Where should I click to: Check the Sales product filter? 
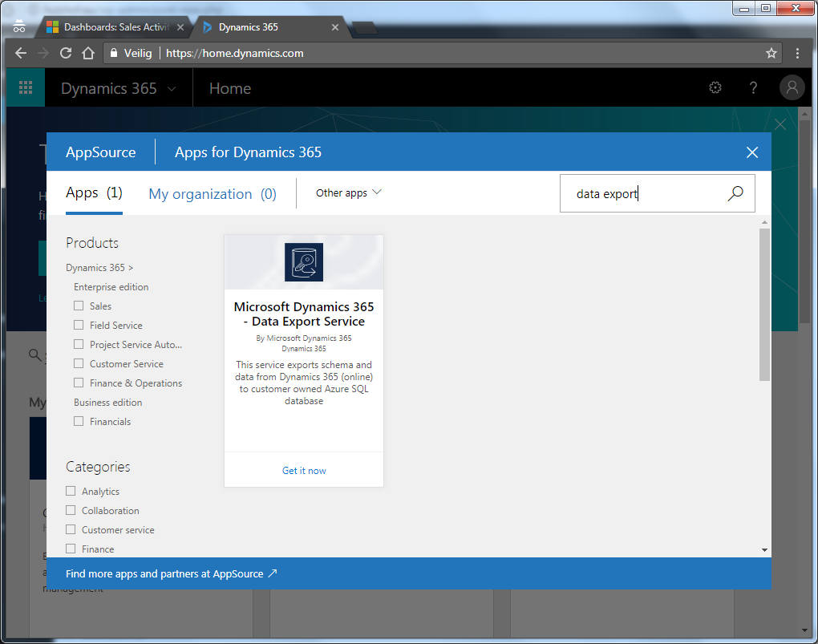(79, 306)
